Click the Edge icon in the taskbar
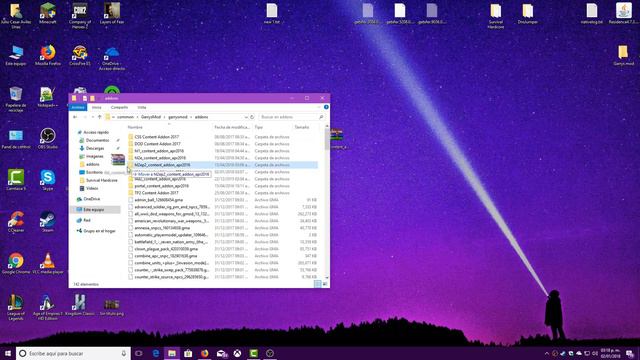The width and height of the screenshot is (640, 360). [156, 353]
